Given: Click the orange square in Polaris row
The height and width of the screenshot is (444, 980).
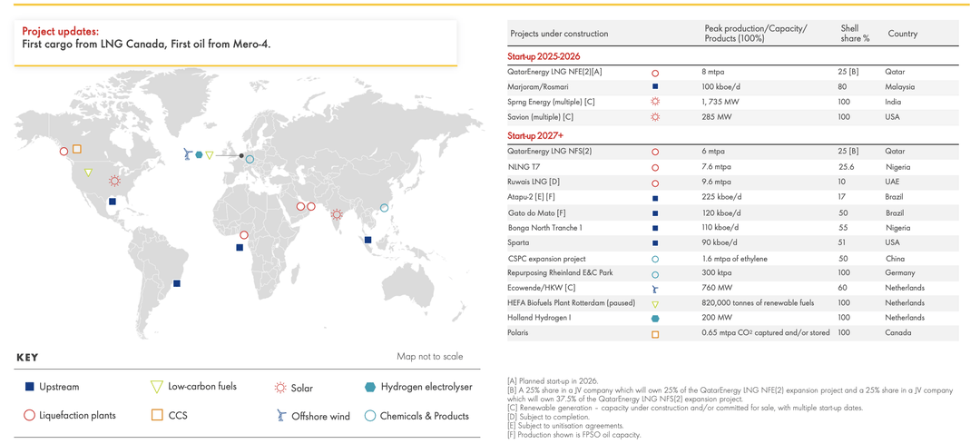Looking at the screenshot, I should tap(655, 334).
